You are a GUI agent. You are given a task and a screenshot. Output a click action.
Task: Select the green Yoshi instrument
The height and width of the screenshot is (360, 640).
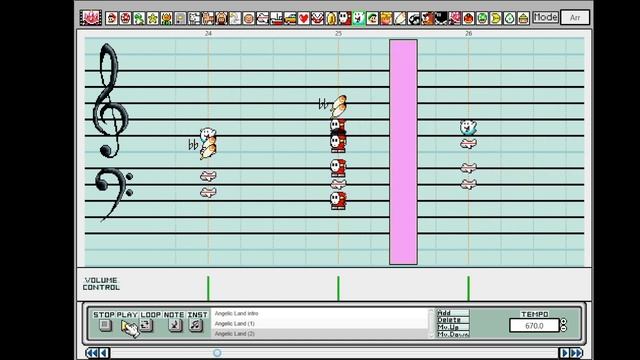coord(139,18)
